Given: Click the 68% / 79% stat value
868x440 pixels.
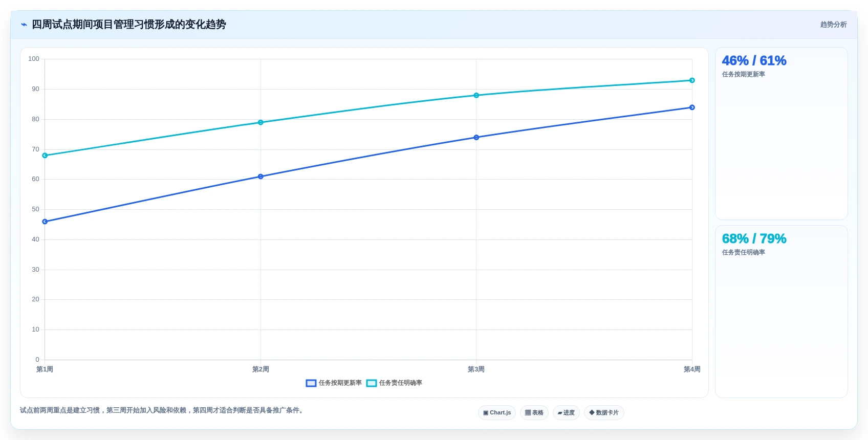Looking at the screenshot, I should (x=754, y=239).
